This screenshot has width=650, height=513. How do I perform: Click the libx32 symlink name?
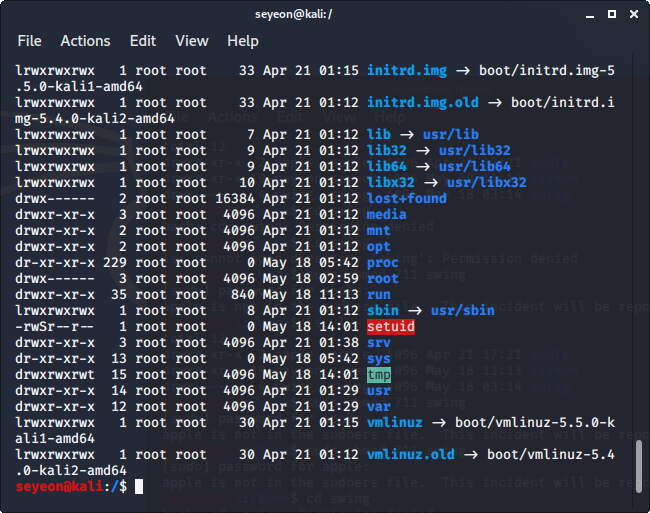pyautogui.click(x=390, y=183)
